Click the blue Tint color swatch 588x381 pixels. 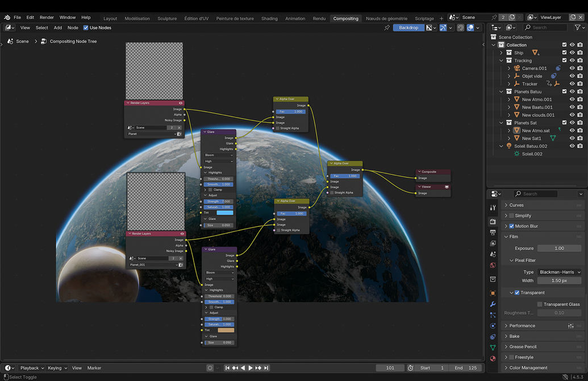[x=225, y=213]
